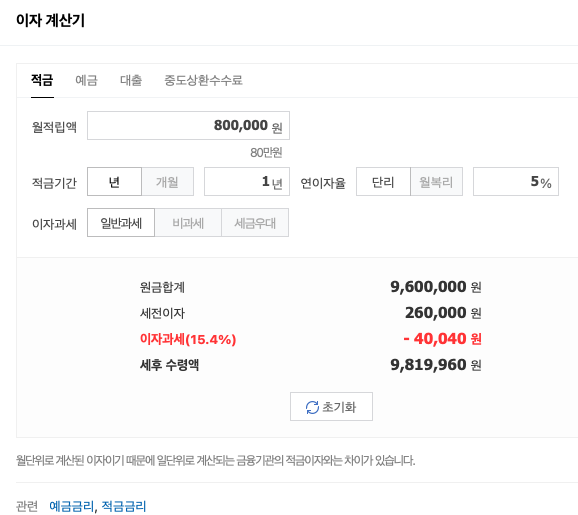Select 년 for the savings period unit
This screenshot has height=515, width=578.
(x=114, y=182)
